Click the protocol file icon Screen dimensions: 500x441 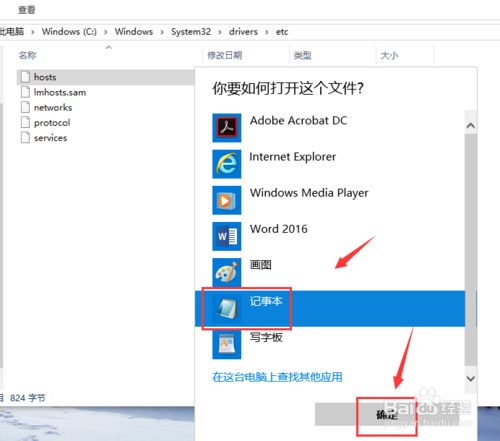(25, 122)
